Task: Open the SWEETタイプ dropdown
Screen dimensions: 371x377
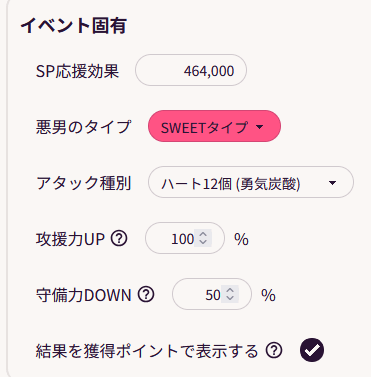Action: [x=214, y=126]
